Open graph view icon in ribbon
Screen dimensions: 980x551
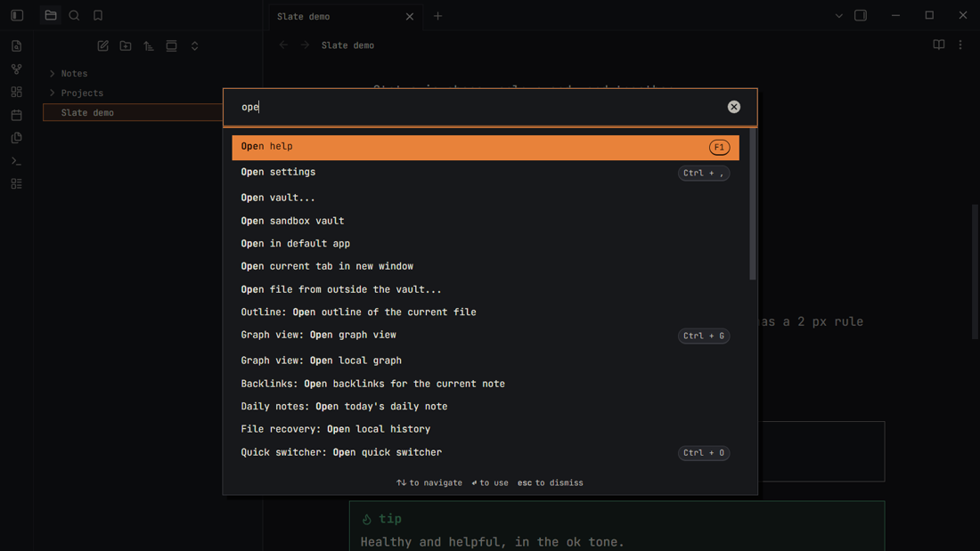point(17,69)
